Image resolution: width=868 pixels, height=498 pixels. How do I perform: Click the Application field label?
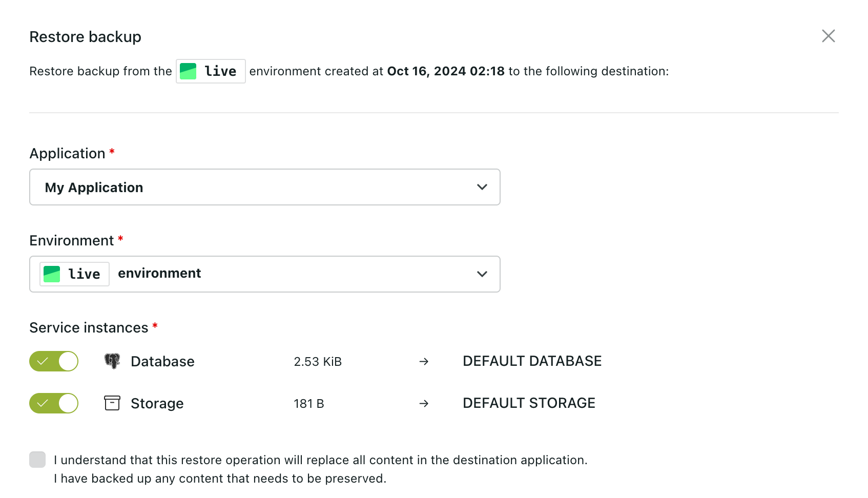point(67,154)
